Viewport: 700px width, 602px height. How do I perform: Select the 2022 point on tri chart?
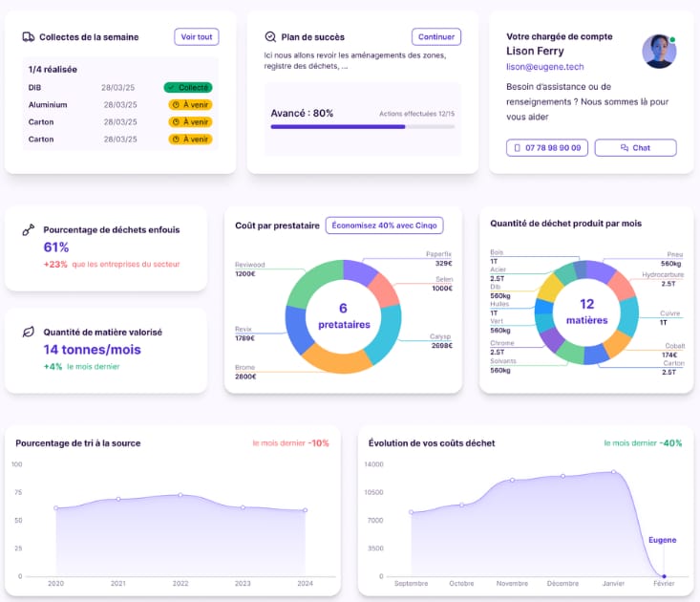click(180, 495)
